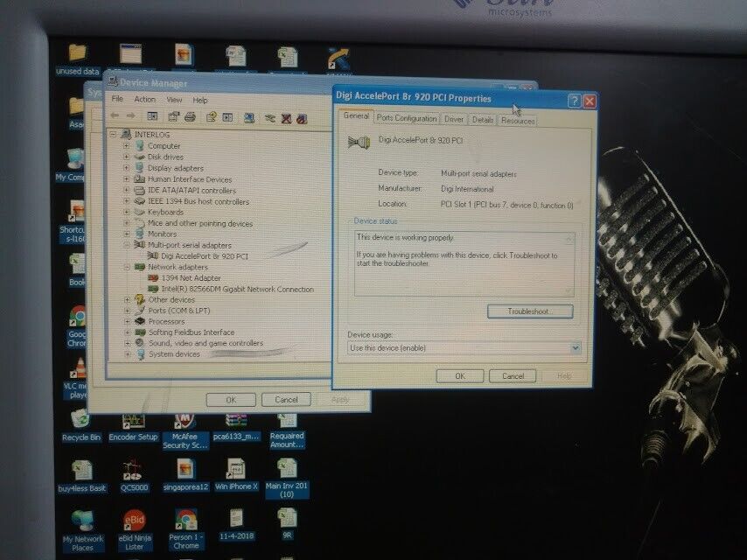The height and width of the screenshot is (560, 747).
Task: Click OK in the Digi AccelePort Properties dialog
Action: [460, 376]
